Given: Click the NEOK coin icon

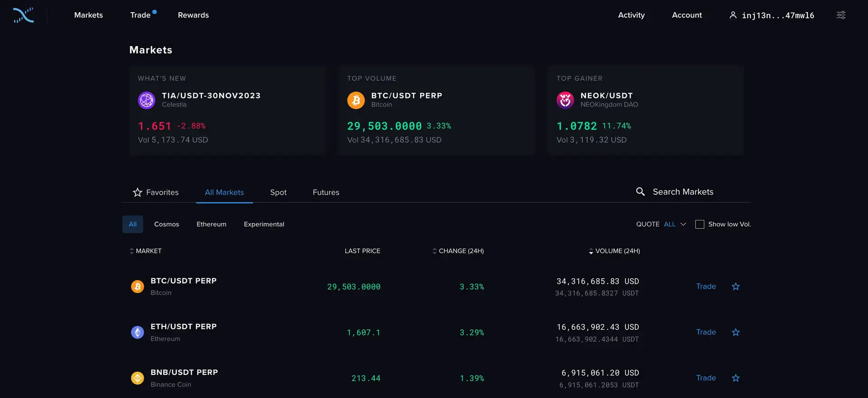Looking at the screenshot, I should 565,100.
